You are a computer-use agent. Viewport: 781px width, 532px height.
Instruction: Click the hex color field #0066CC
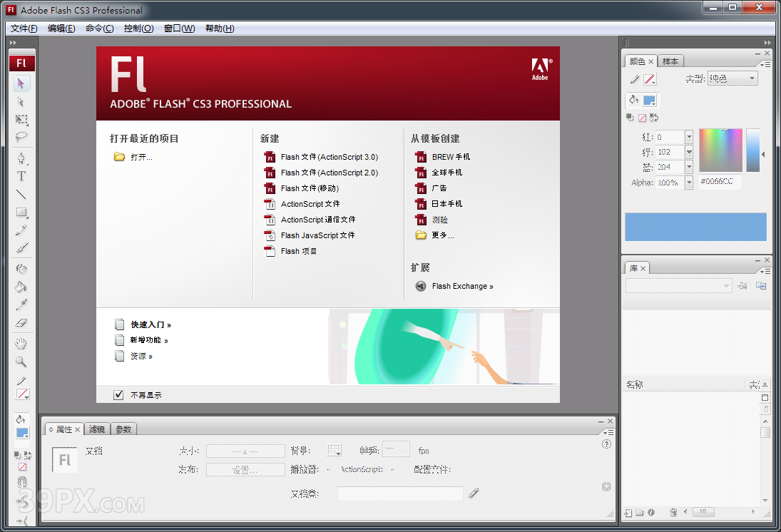(720, 182)
